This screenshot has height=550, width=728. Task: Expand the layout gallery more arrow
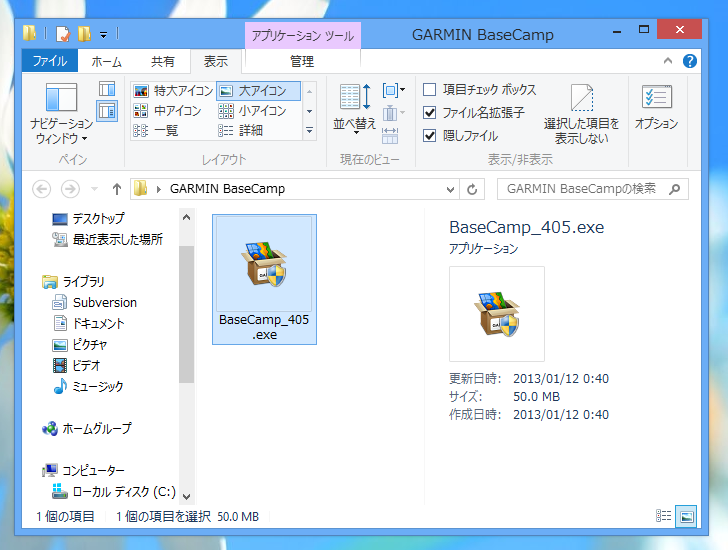[x=310, y=131]
